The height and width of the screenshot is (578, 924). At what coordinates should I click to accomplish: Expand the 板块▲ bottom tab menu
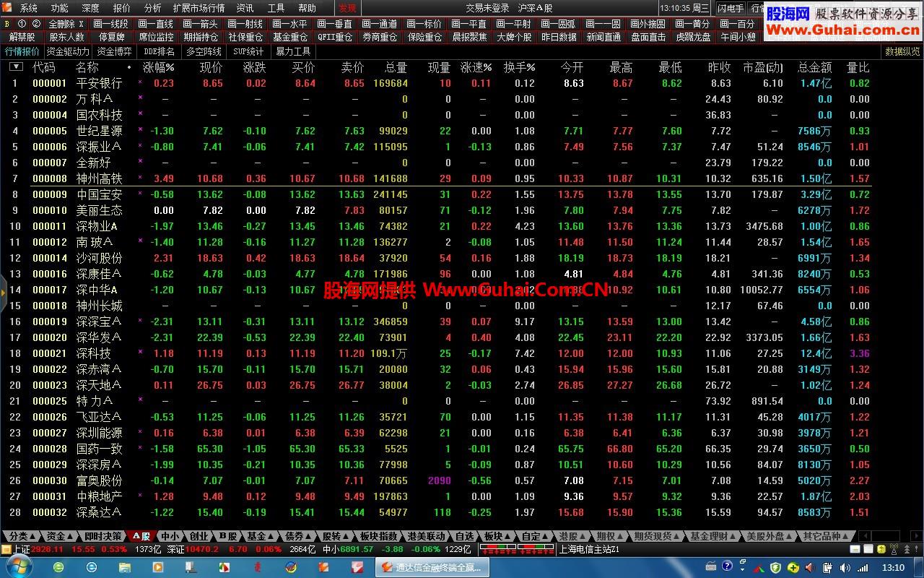click(x=498, y=536)
